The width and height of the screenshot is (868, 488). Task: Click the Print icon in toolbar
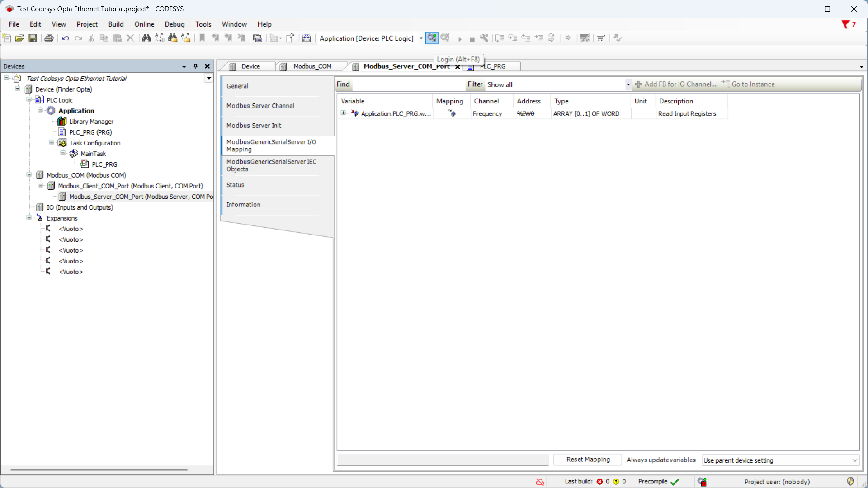[x=49, y=38]
